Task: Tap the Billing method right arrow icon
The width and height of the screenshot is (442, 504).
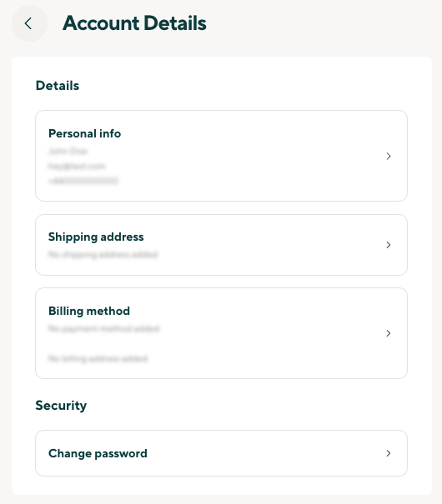Action: pyautogui.click(x=389, y=333)
